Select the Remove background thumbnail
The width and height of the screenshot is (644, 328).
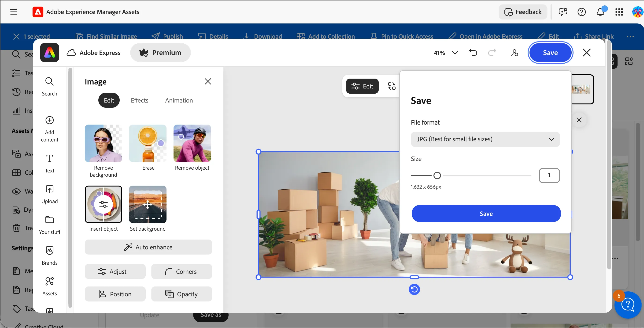tap(104, 143)
